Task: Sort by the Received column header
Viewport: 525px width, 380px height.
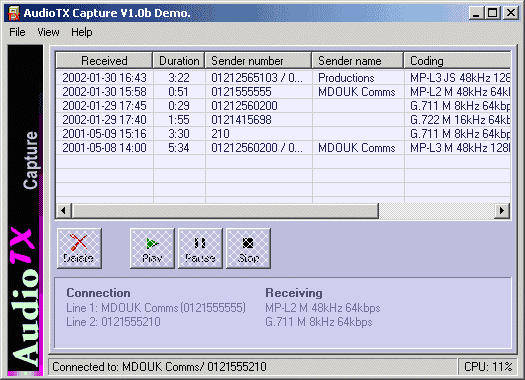Action: tap(104, 61)
